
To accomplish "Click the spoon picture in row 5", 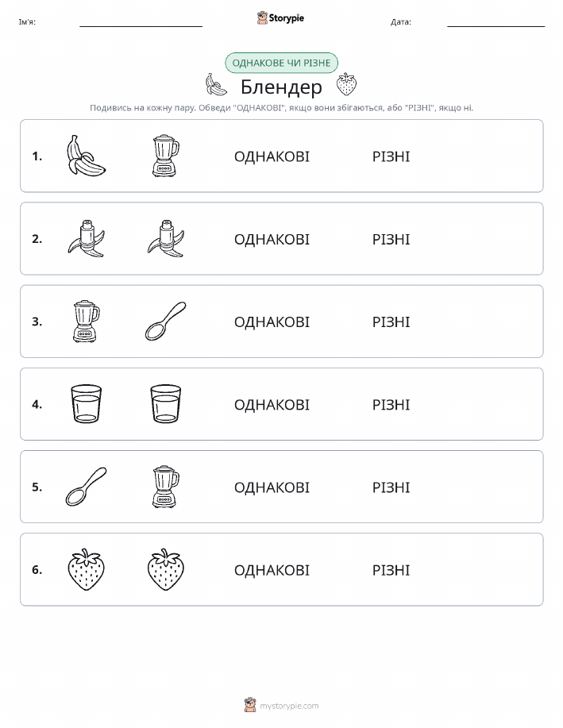I will pos(86,487).
